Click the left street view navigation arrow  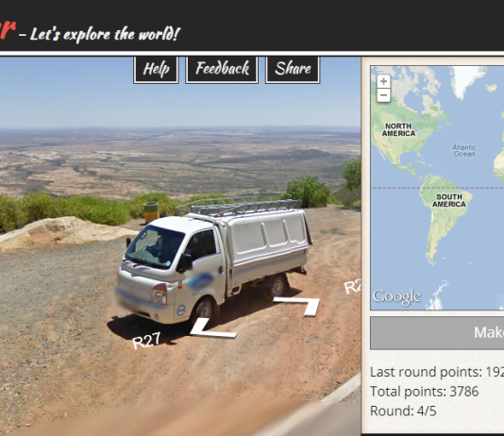[x=212, y=328]
